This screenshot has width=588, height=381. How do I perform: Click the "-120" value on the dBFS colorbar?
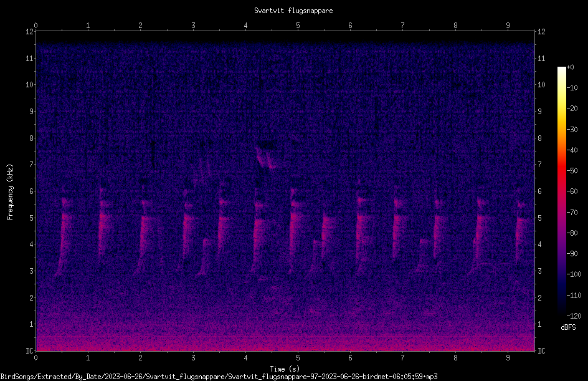click(x=574, y=316)
